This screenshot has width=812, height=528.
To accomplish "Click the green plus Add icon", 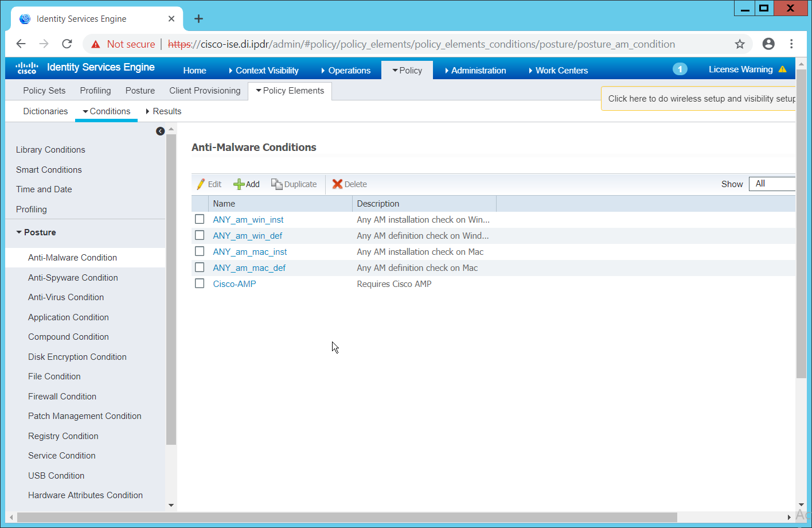I will tap(239, 184).
